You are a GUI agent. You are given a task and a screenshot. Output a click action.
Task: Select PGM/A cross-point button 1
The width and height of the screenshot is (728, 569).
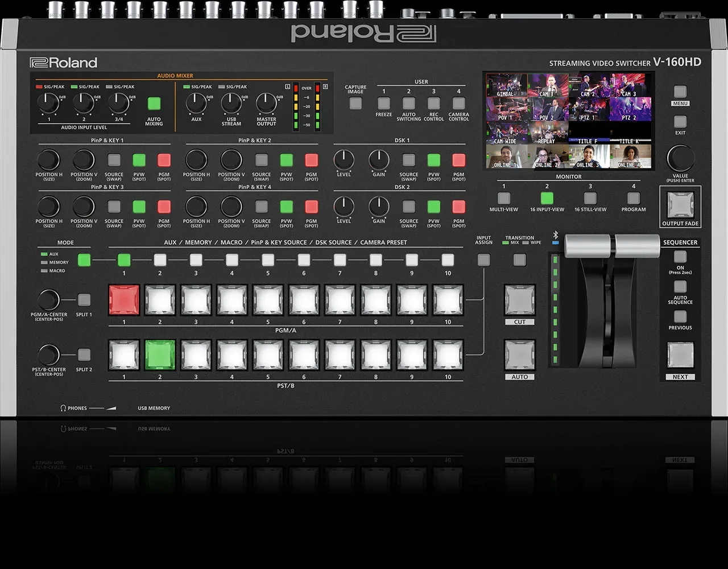click(124, 300)
